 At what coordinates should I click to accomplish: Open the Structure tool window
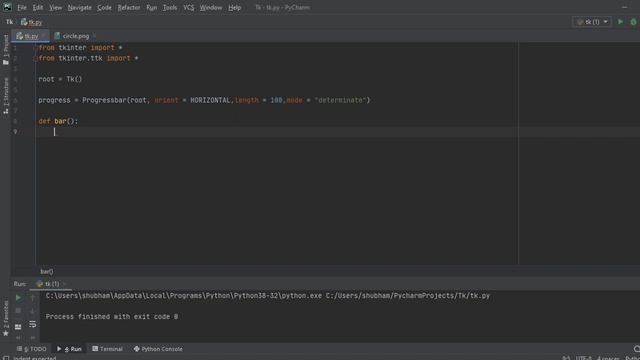click(6, 96)
